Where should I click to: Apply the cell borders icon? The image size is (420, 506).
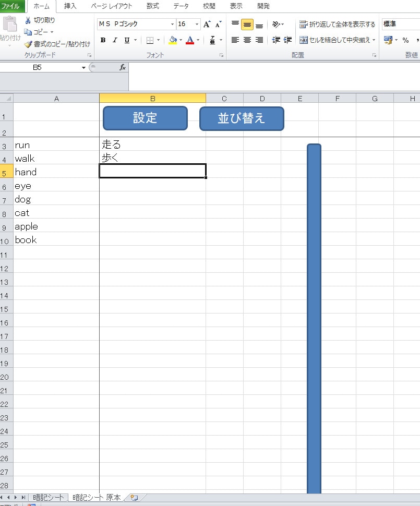[x=150, y=40]
